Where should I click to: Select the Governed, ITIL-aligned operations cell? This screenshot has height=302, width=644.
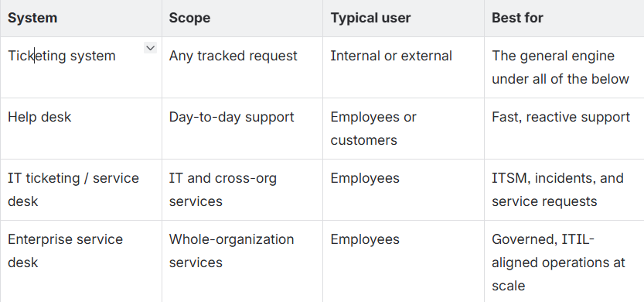[564, 261]
